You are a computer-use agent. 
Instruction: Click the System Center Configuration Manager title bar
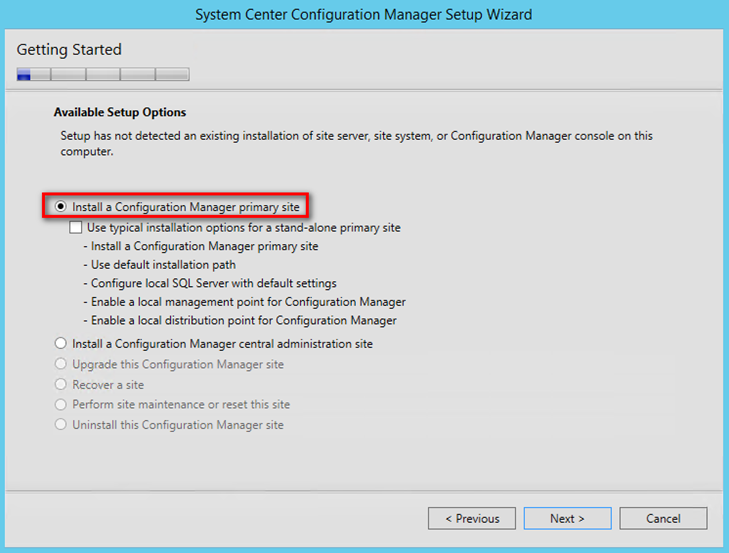point(364,14)
